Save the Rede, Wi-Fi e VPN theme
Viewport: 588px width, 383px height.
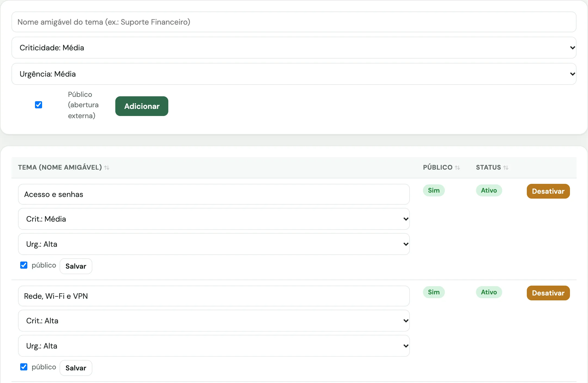[76, 368]
